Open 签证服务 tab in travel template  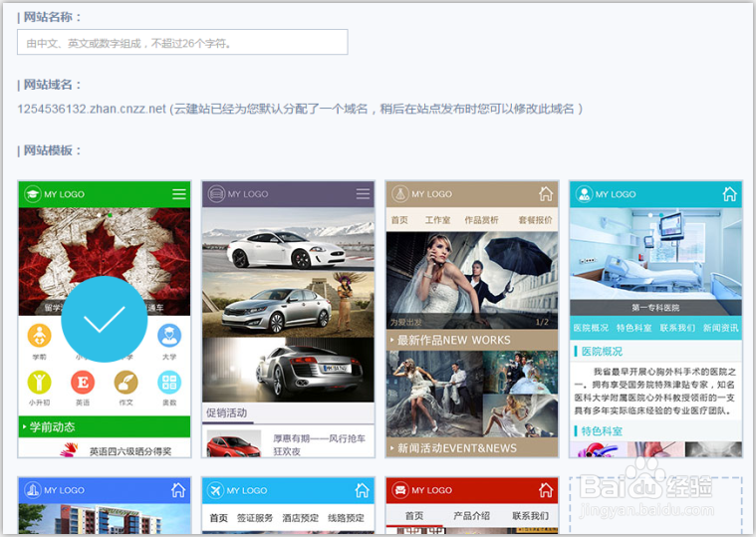(255, 518)
